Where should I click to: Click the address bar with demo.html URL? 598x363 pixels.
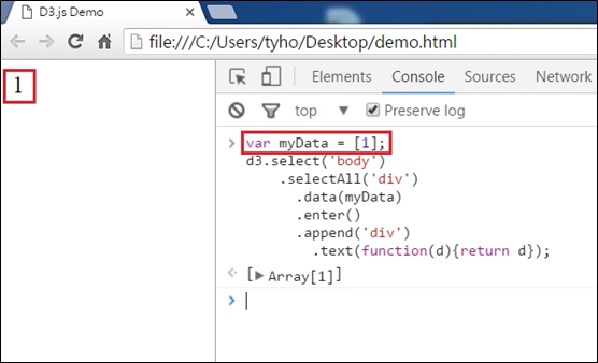360,42
